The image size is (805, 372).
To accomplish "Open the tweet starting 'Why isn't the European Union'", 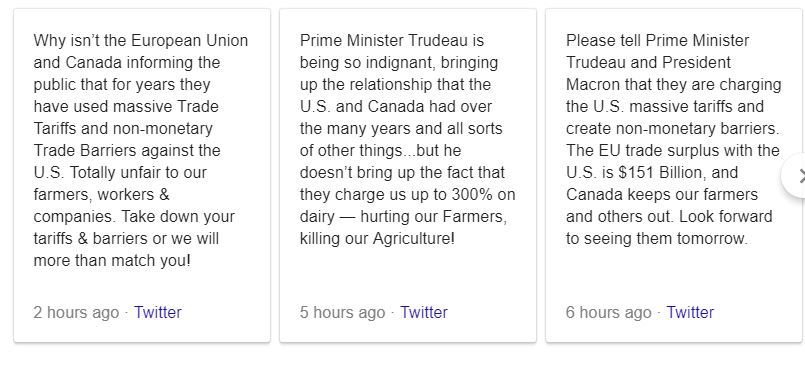I will pyautogui.click(x=141, y=150).
